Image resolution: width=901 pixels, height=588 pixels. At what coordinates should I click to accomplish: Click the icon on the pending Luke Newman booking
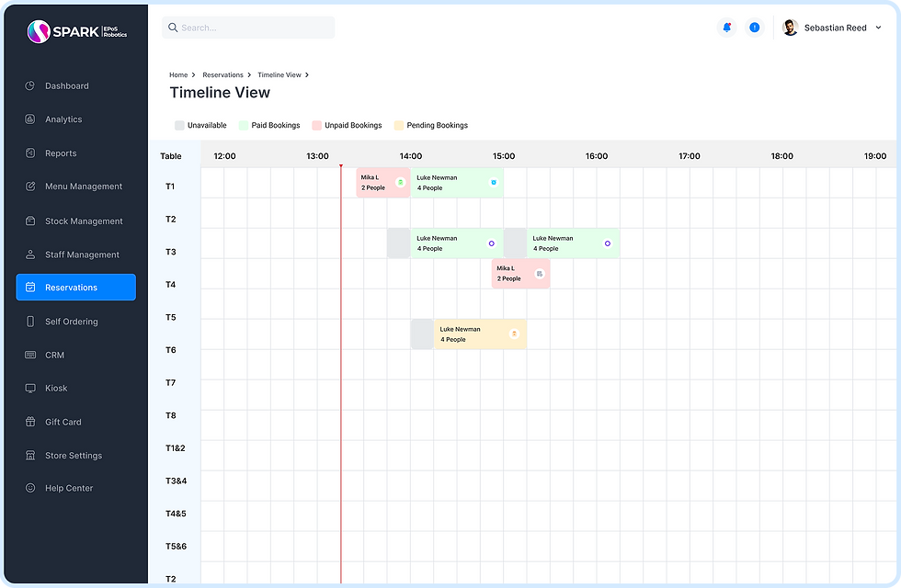tap(514, 334)
